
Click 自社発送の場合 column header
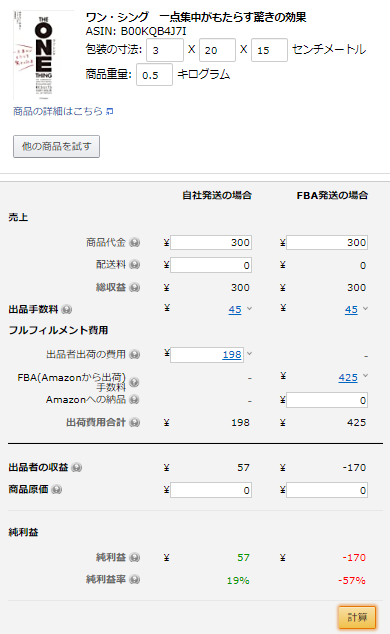point(217,195)
